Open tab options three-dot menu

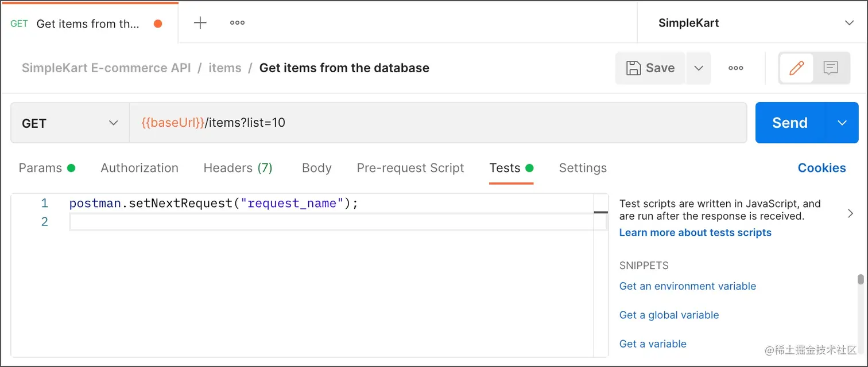click(237, 23)
